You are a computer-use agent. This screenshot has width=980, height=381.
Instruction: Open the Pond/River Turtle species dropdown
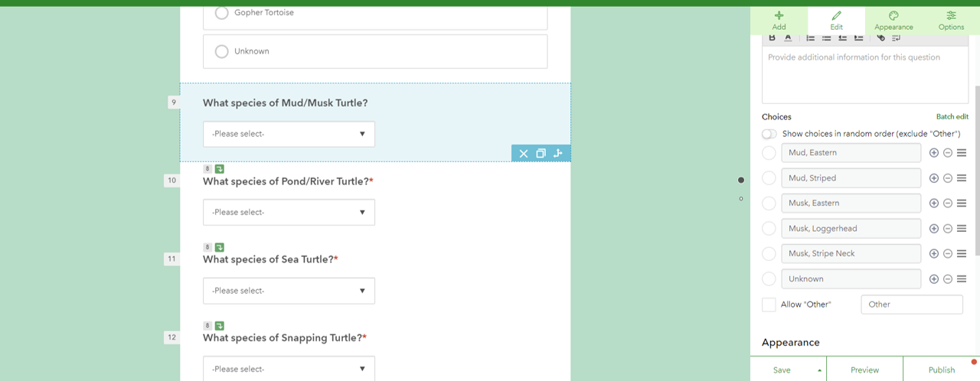[x=289, y=212]
